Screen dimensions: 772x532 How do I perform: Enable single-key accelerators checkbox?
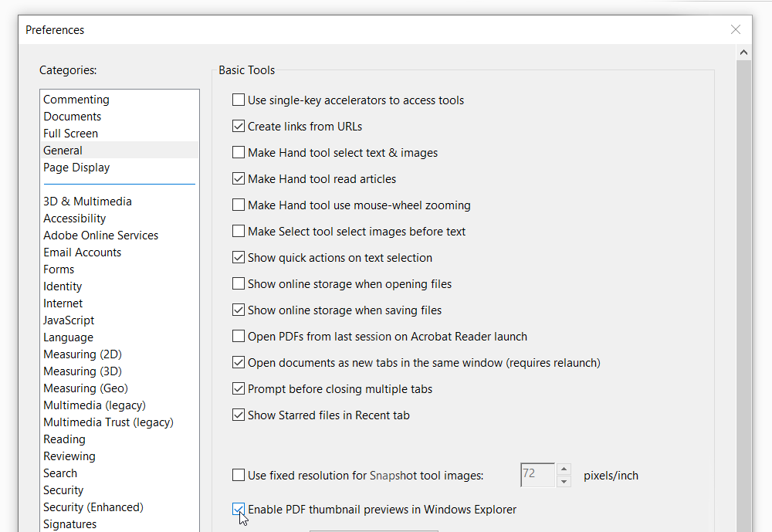(x=239, y=100)
